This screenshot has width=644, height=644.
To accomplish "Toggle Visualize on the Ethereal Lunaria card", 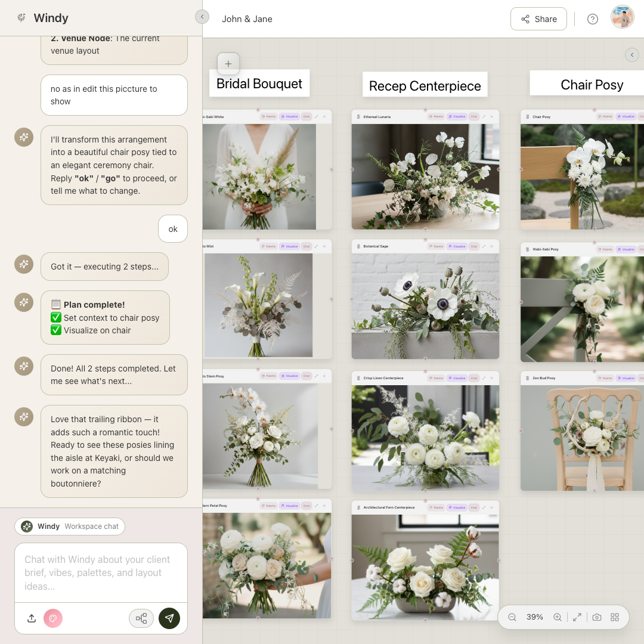I will 457,117.
